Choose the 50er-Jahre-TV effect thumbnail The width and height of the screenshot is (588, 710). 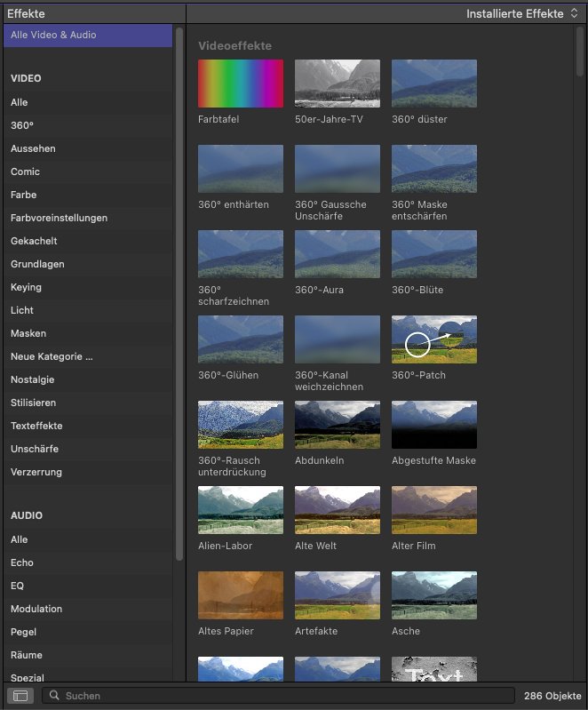point(338,84)
